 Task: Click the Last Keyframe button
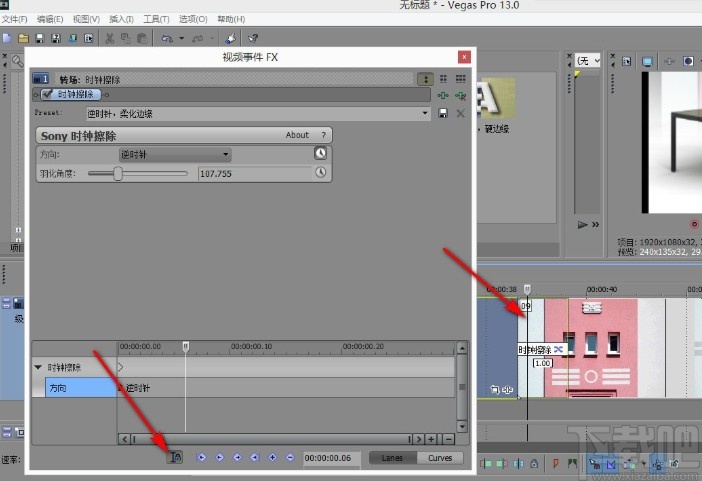click(255, 457)
